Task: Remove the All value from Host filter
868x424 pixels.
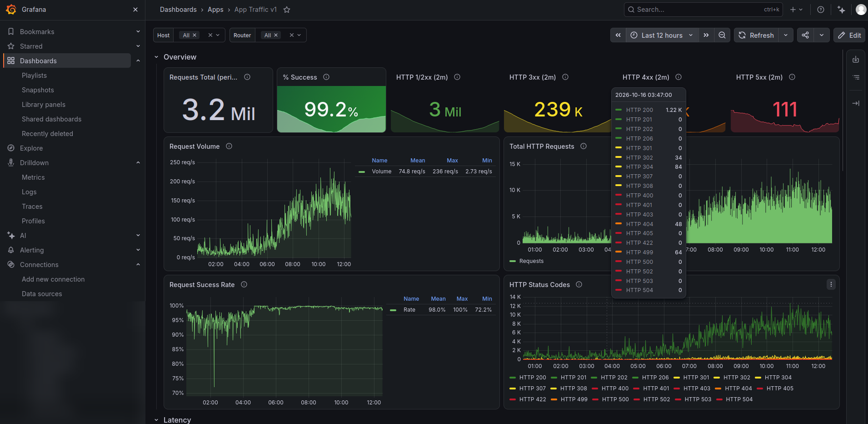Action: [195, 35]
